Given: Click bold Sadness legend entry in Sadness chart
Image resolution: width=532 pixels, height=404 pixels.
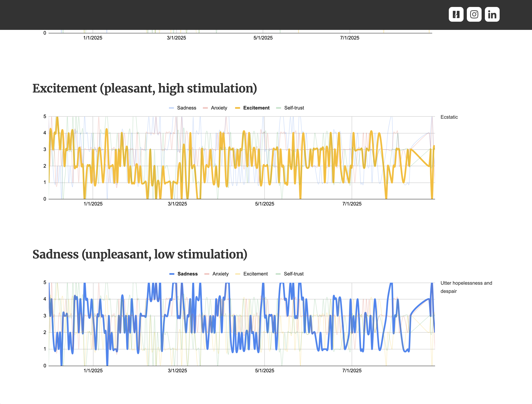Looking at the screenshot, I should point(187,274).
